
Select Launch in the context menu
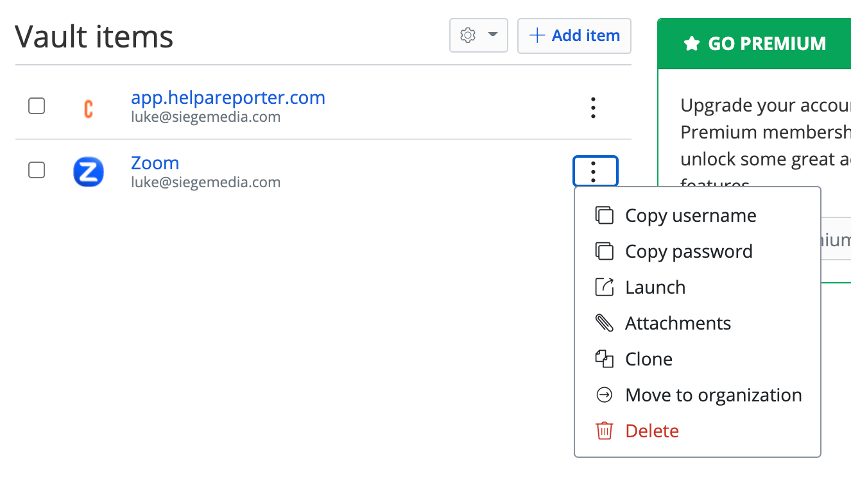pyautogui.click(x=698, y=287)
